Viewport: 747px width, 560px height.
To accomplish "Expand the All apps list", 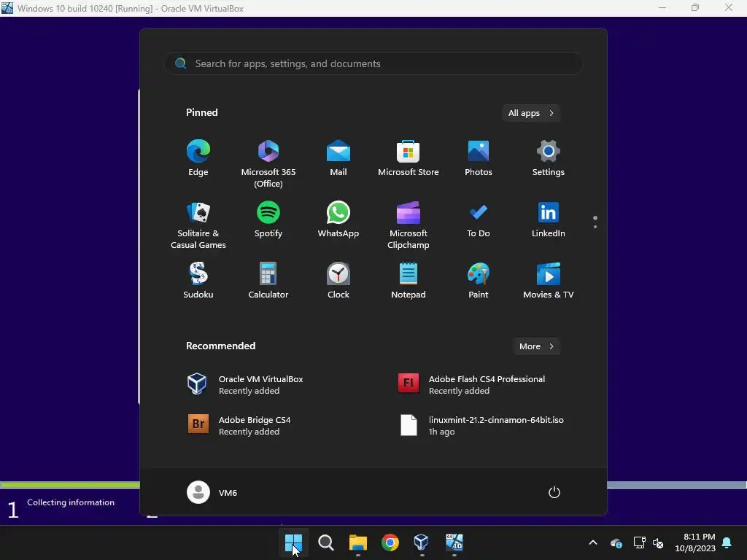I will tap(531, 113).
